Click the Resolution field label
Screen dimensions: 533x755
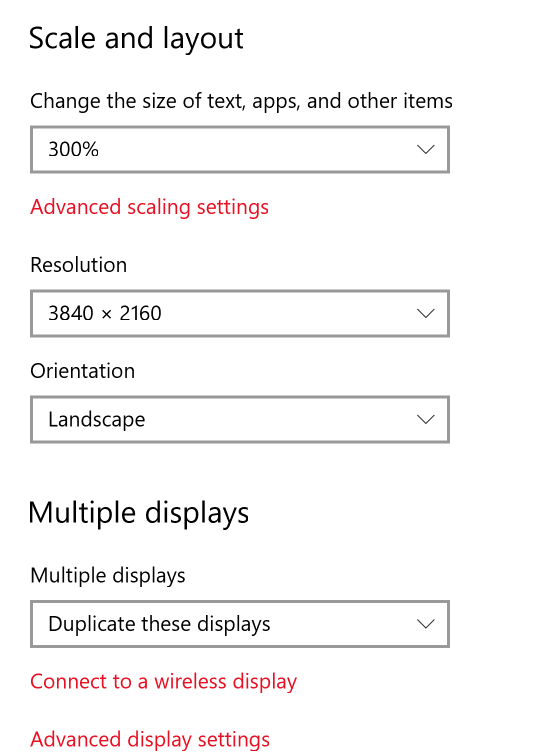78,265
